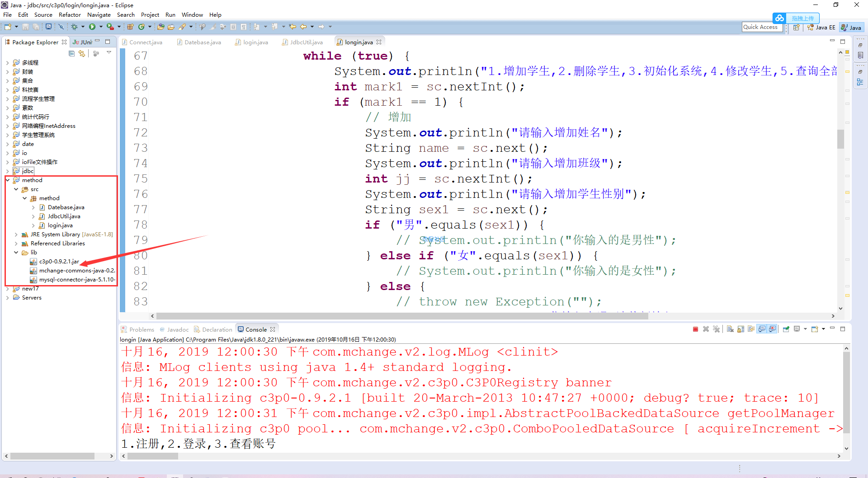Toggle Show Console When Standard Error Changes
868x478 pixels.
772,329
